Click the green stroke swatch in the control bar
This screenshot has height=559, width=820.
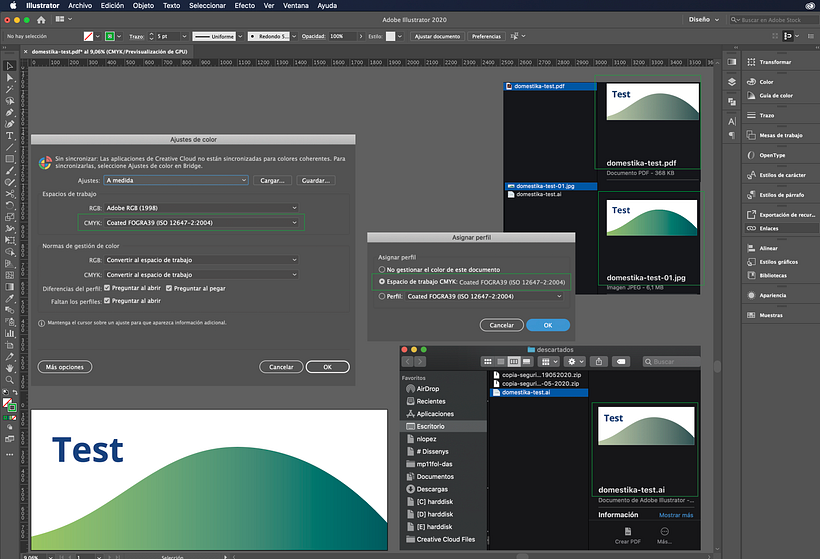110,36
